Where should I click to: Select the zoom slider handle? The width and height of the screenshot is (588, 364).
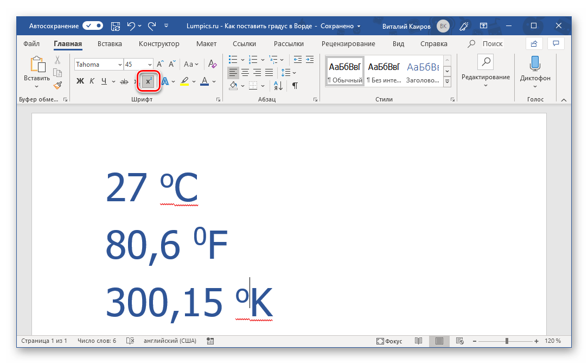point(507,341)
